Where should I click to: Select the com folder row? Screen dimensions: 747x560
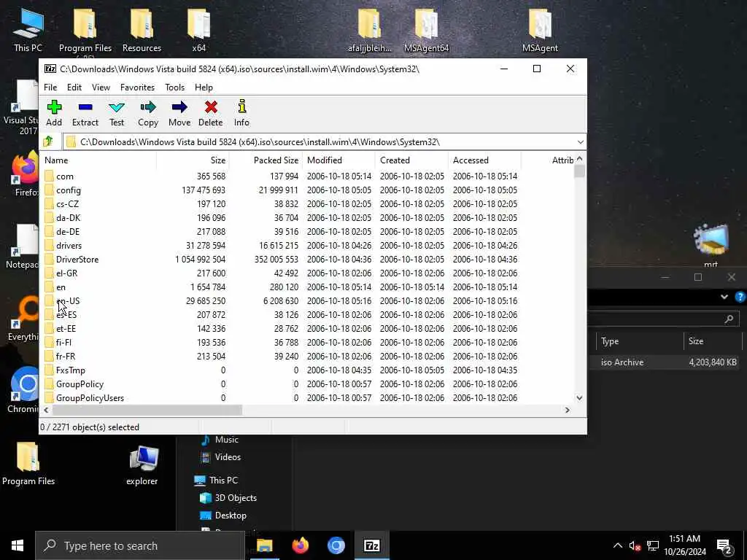point(308,176)
